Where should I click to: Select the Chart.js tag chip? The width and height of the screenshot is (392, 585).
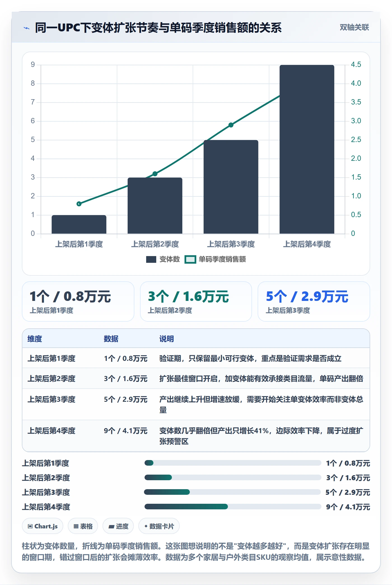pos(43,526)
